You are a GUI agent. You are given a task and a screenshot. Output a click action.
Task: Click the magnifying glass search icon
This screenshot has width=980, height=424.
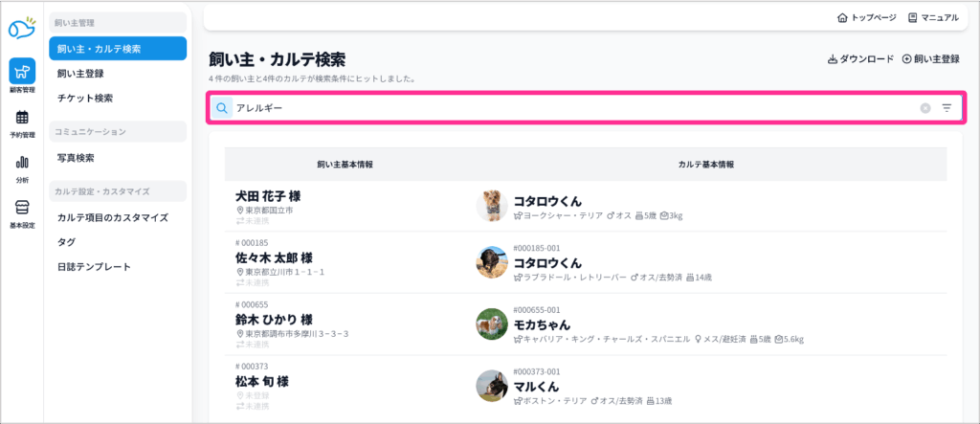click(222, 108)
